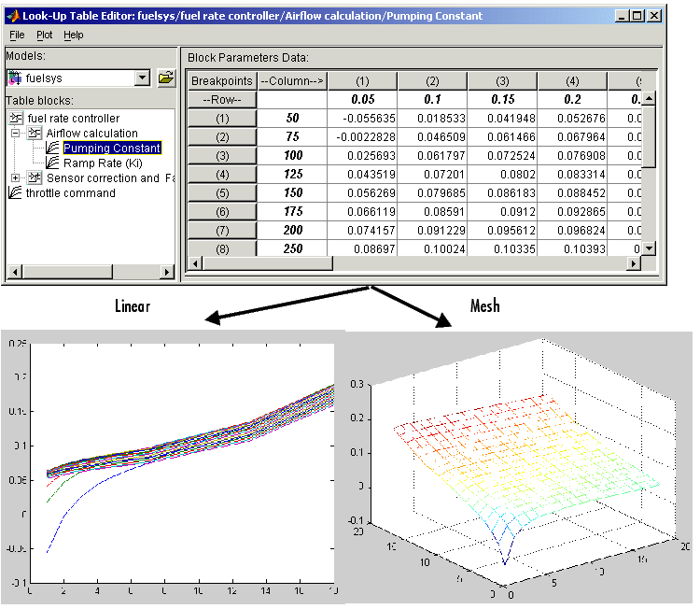Click the fuel rate controller subsystem icon
The image size is (700, 609).
pyautogui.click(x=16, y=118)
